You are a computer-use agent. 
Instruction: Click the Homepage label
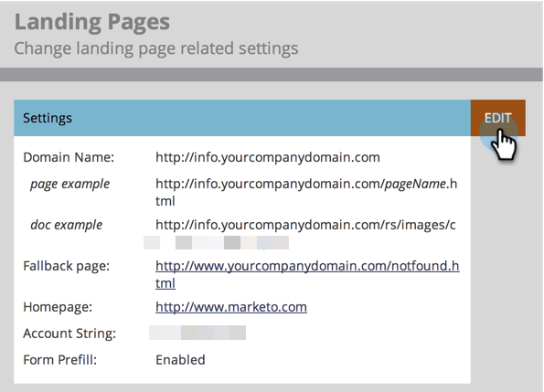point(58,307)
